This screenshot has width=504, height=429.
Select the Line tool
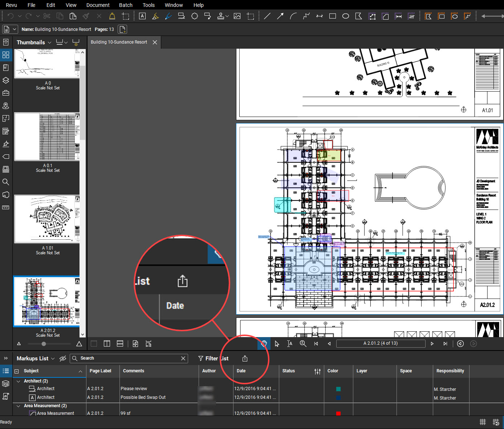267,16
